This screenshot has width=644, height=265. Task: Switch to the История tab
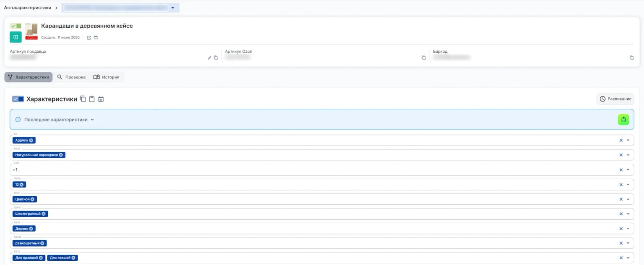pos(106,77)
